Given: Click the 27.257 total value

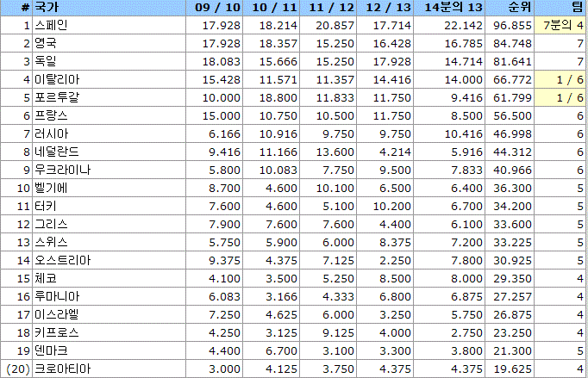Looking at the screenshot, I should 512,297.
